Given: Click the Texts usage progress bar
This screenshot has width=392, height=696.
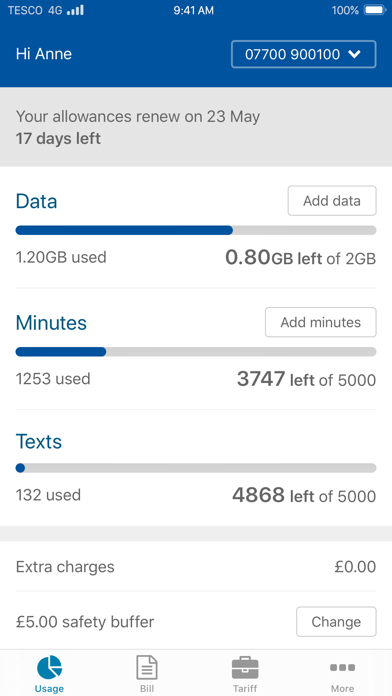Looking at the screenshot, I should 196,468.
